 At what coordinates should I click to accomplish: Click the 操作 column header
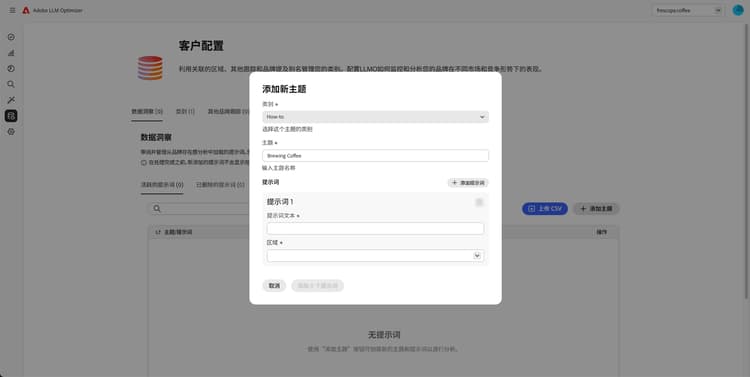point(602,232)
